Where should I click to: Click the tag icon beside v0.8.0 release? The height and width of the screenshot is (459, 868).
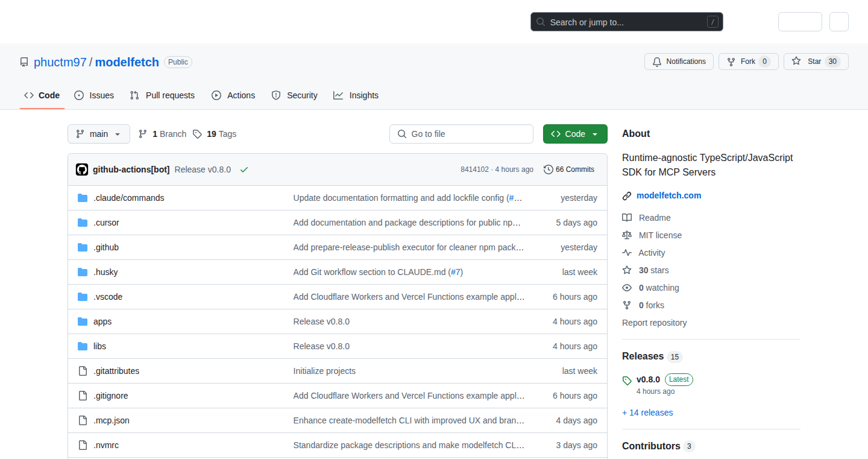click(627, 381)
